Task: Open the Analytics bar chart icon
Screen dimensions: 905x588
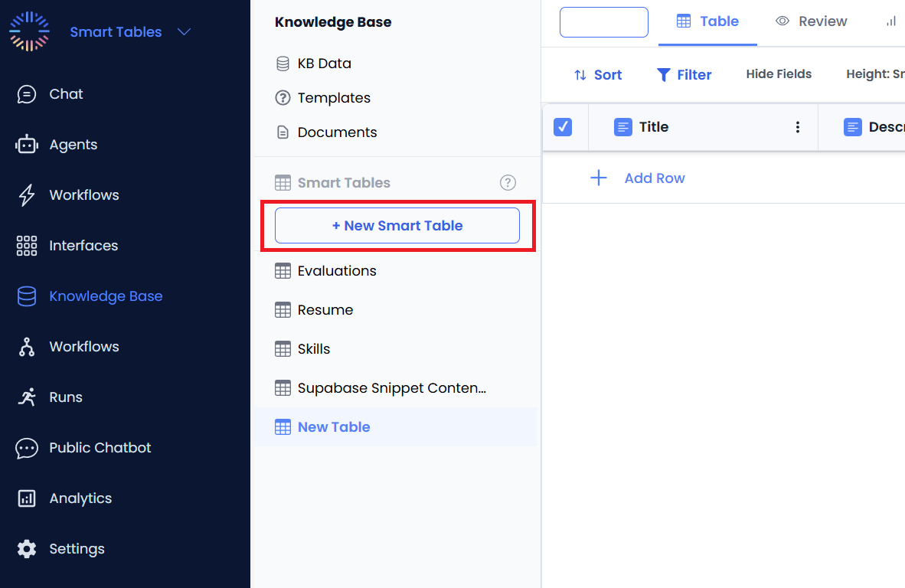Action: (27, 498)
